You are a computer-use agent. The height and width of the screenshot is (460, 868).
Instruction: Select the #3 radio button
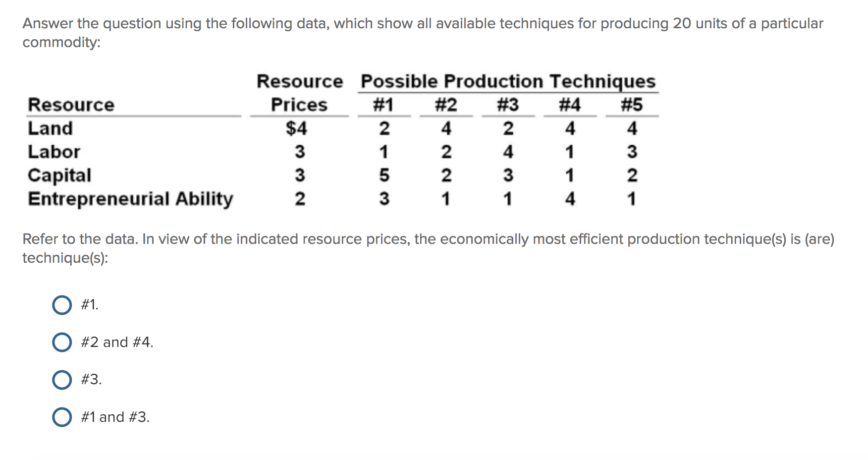tap(61, 380)
